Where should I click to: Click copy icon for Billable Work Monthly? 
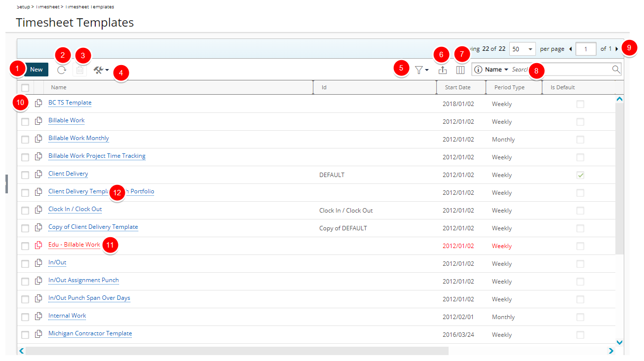click(x=38, y=138)
